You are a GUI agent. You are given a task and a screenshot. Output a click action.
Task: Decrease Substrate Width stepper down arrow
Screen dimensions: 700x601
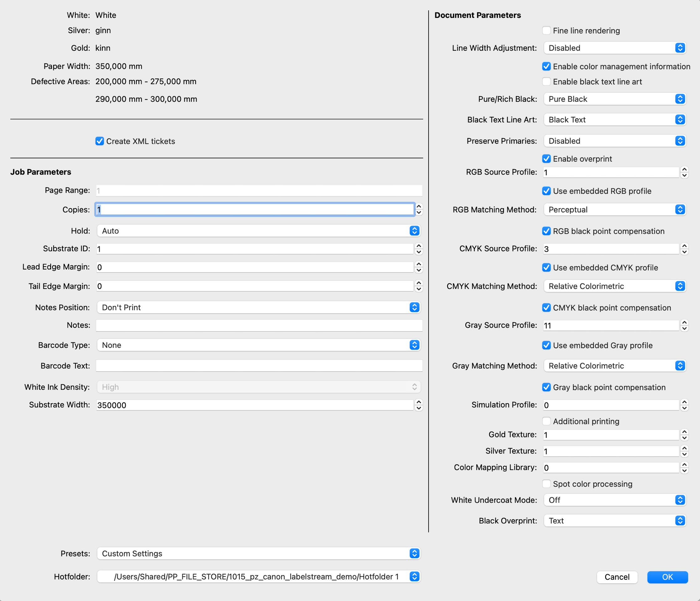click(x=419, y=408)
